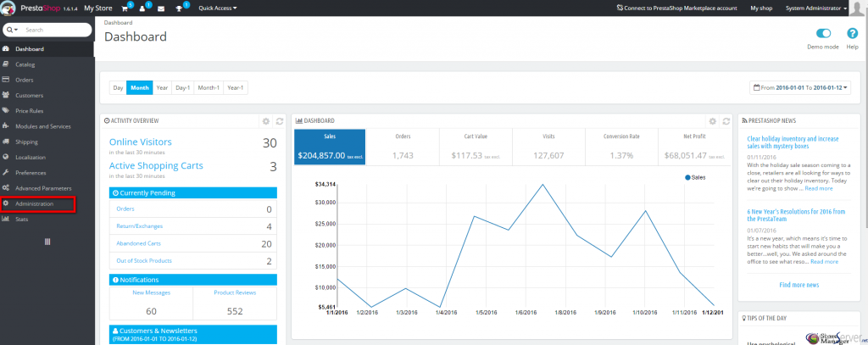This screenshot has width=868, height=345.
Task: Click the Localization globe icon
Action: (6, 158)
